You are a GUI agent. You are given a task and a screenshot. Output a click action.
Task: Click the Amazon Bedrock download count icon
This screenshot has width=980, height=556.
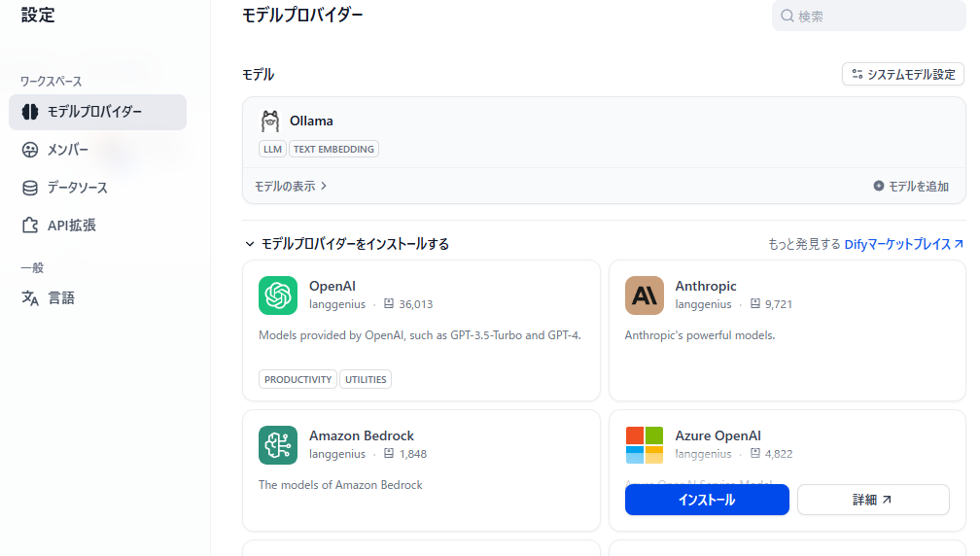click(x=389, y=454)
